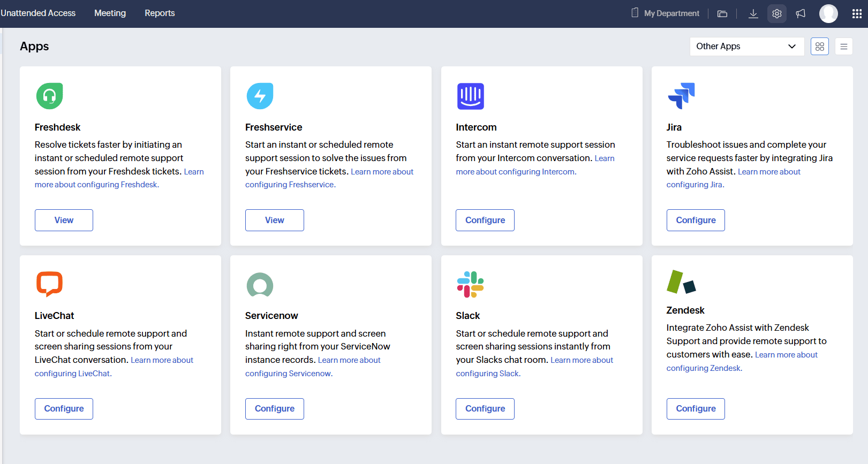The image size is (868, 464).
Task: Open the Meeting tab
Action: 110,13
